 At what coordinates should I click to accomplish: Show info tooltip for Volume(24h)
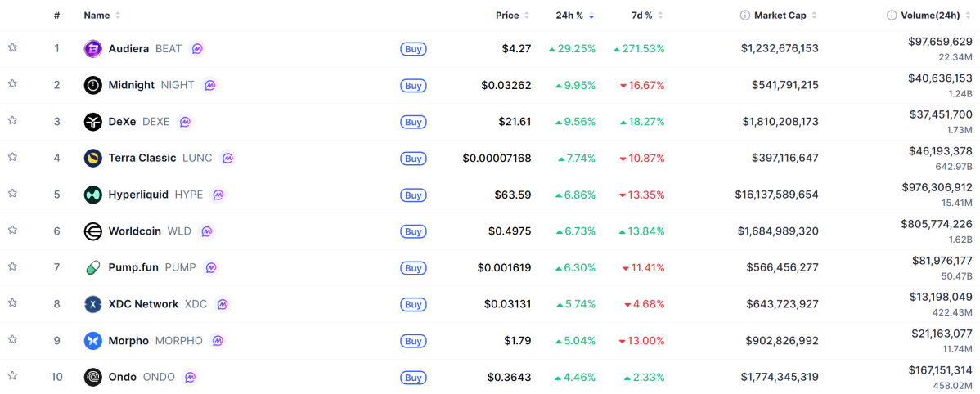tap(892, 15)
